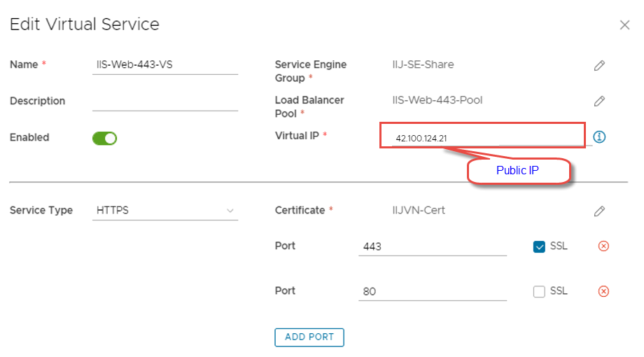The image size is (644, 357).
Task: Click the port 443 input field
Action: coord(432,246)
